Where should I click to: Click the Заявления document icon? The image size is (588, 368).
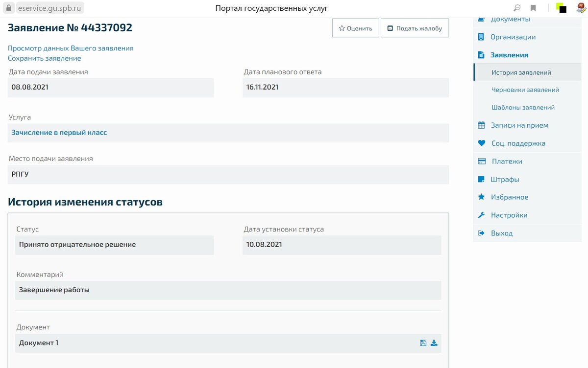point(481,55)
